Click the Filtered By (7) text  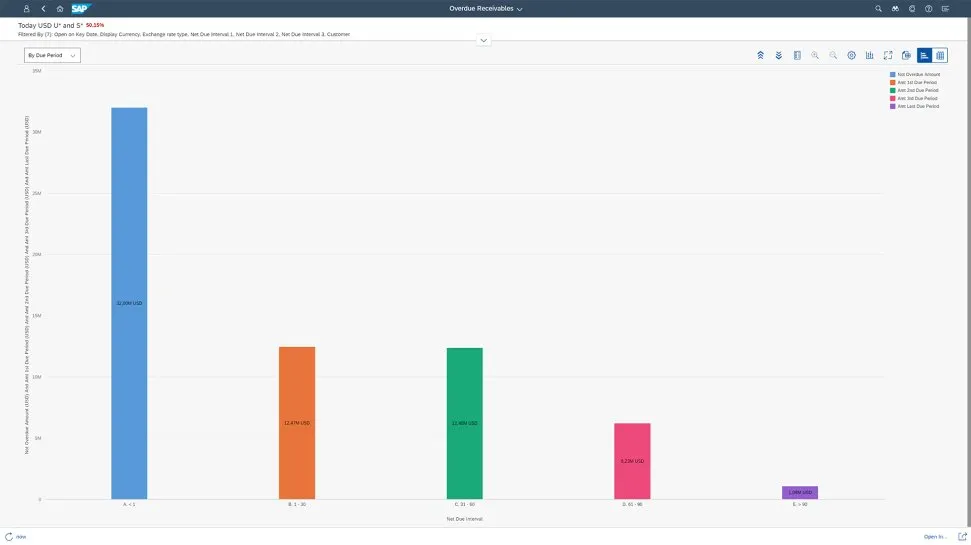coord(184,35)
